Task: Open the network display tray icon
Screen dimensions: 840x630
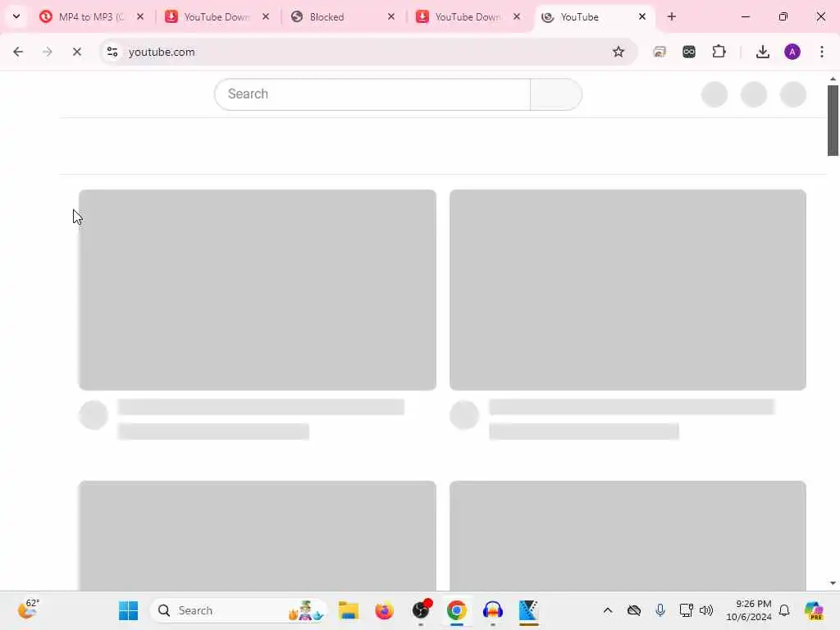Action: (687, 610)
